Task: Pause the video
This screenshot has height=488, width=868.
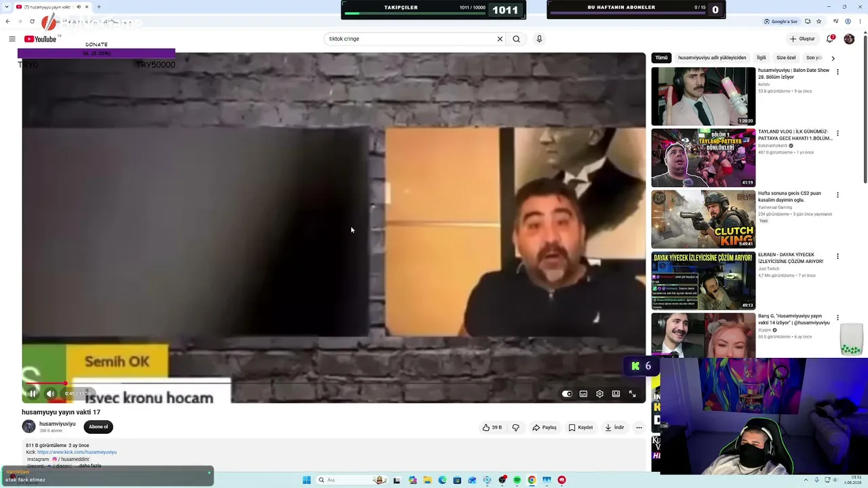Action: (x=33, y=393)
